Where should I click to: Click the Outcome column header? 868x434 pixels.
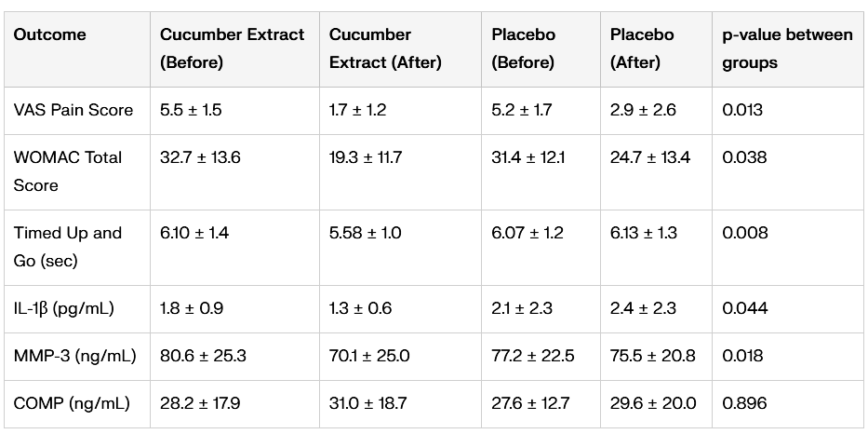tap(49, 35)
